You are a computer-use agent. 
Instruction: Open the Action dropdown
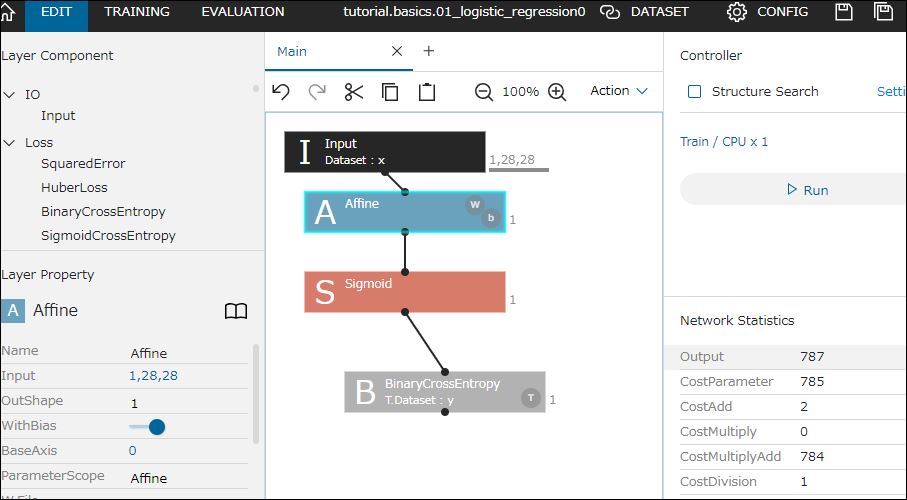[618, 91]
